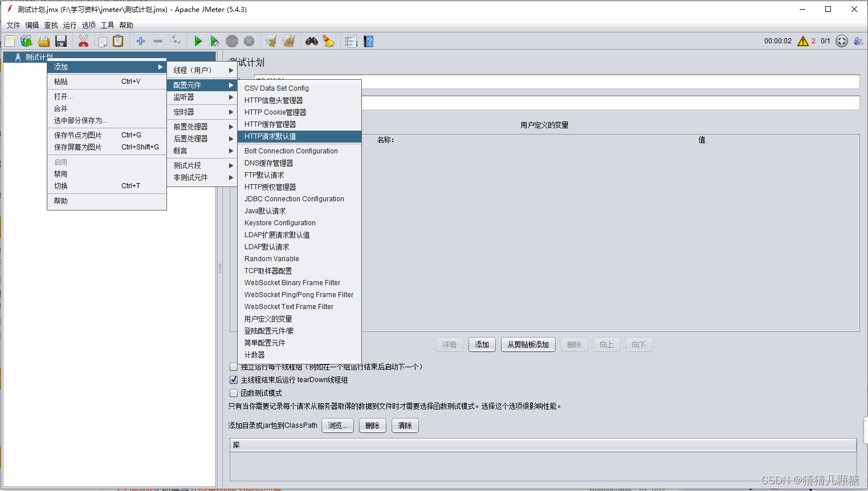Screen dimensions: 868x491
Task: Click the 清除 button
Action: [x=405, y=425]
